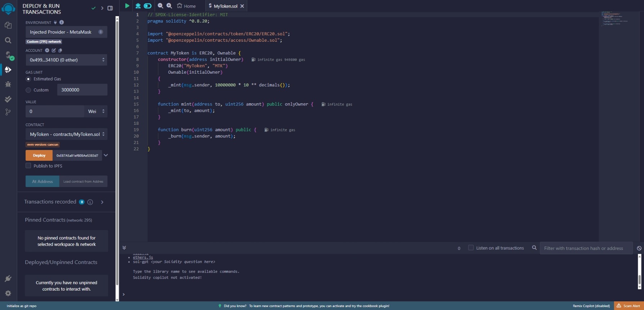
Task: Open the Plugin Manager plug icon
Action: coord(8,278)
